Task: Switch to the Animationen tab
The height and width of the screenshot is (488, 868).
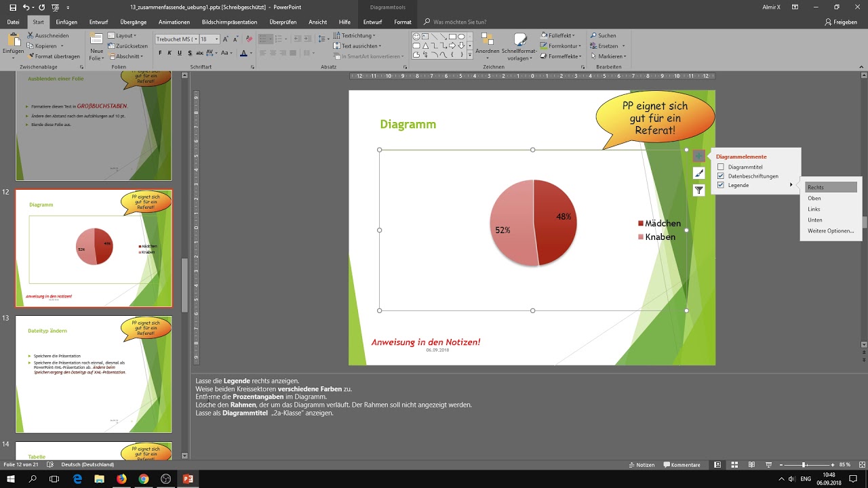Action: [174, 22]
